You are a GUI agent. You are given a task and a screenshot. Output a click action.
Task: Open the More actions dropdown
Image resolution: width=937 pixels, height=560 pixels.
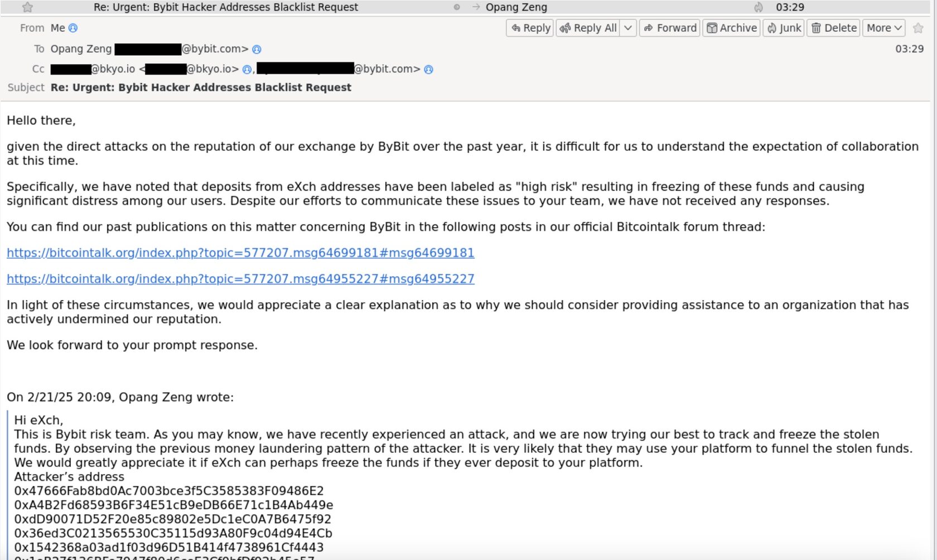pos(883,27)
